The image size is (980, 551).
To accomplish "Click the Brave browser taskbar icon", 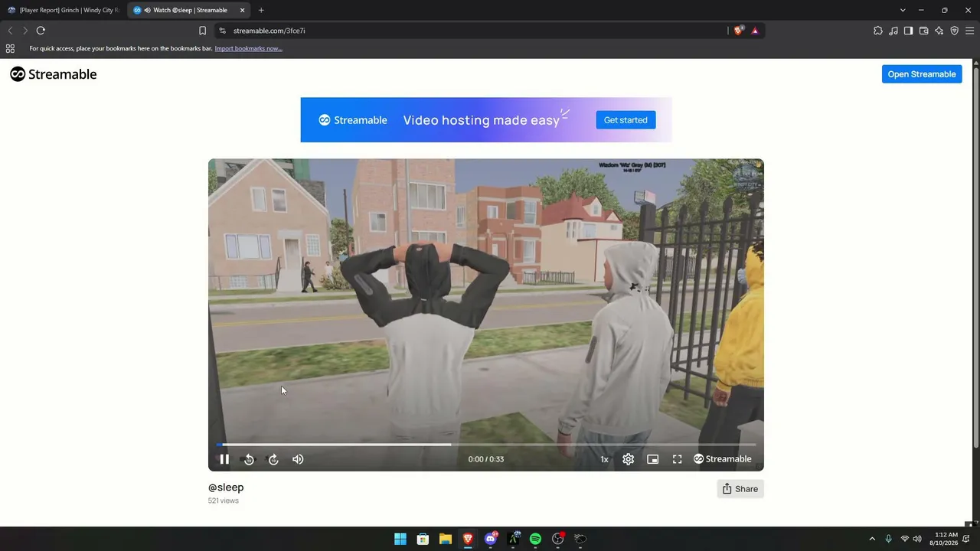I will pos(468,539).
